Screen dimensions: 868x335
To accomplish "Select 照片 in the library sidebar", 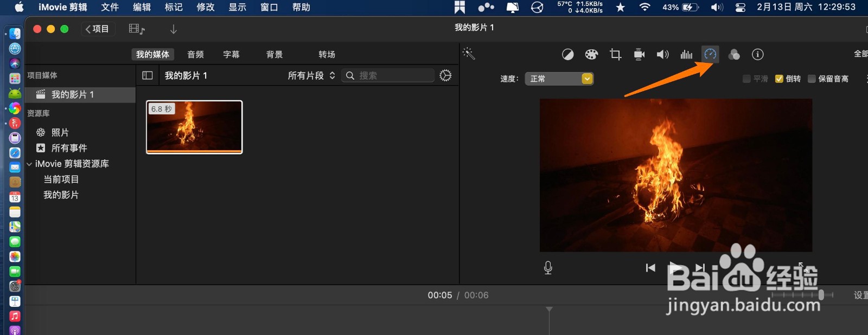I will point(60,132).
